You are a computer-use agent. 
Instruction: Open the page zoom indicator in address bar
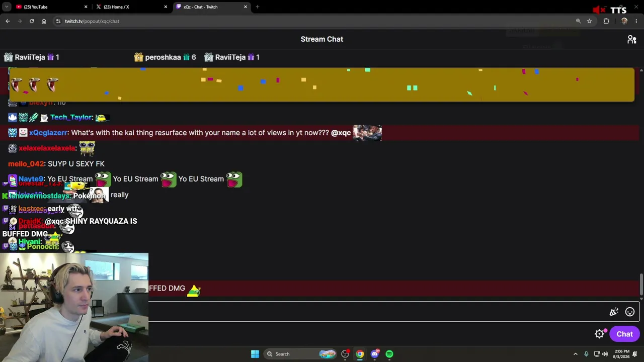(x=578, y=21)
